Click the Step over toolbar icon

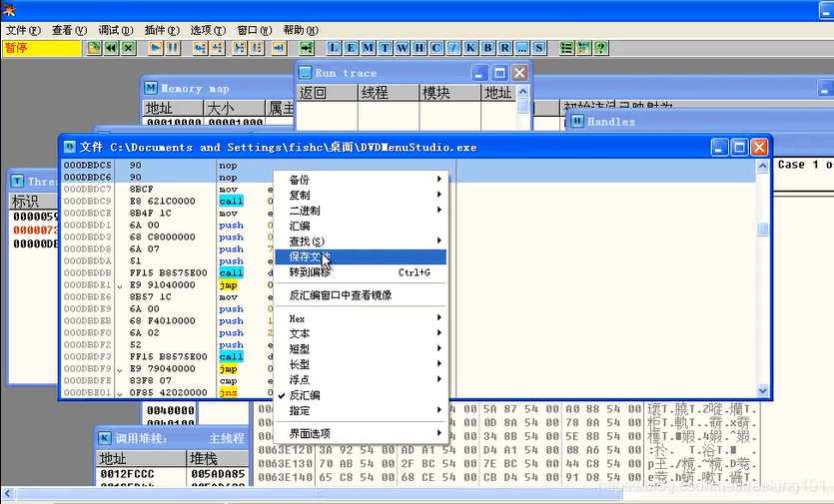pyautogui.click(x=217, y=48)
